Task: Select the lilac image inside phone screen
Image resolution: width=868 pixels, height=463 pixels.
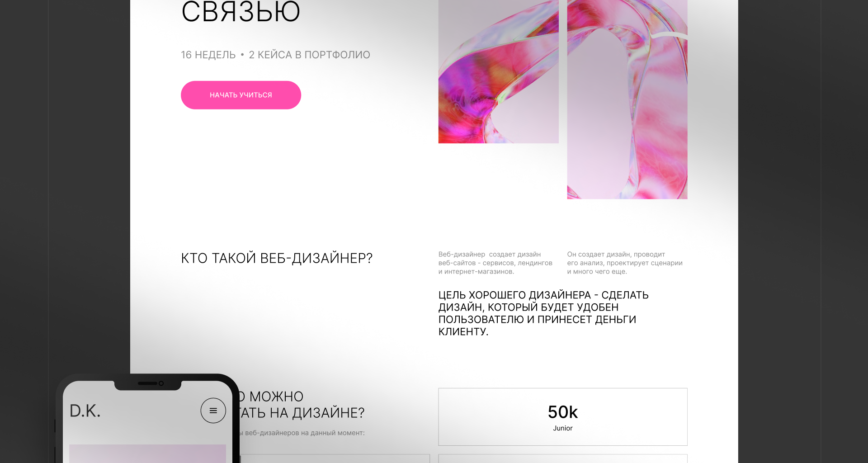Action: [147, 454]
